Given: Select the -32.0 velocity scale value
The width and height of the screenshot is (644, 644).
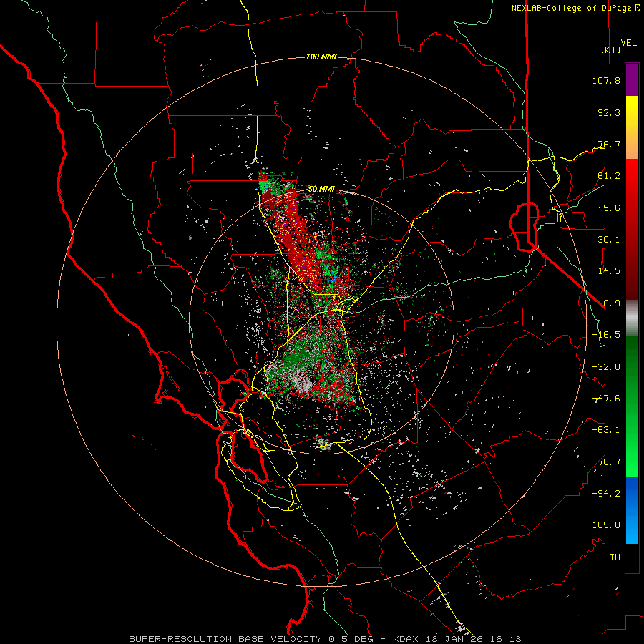Looking at the screenshot, I should pyautogui.click(x=606, y=367).
